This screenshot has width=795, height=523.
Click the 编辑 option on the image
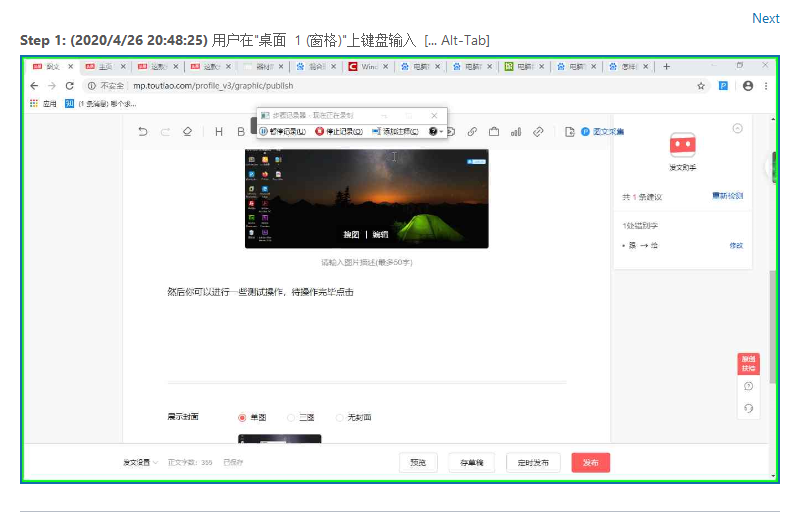click(380, 234)
